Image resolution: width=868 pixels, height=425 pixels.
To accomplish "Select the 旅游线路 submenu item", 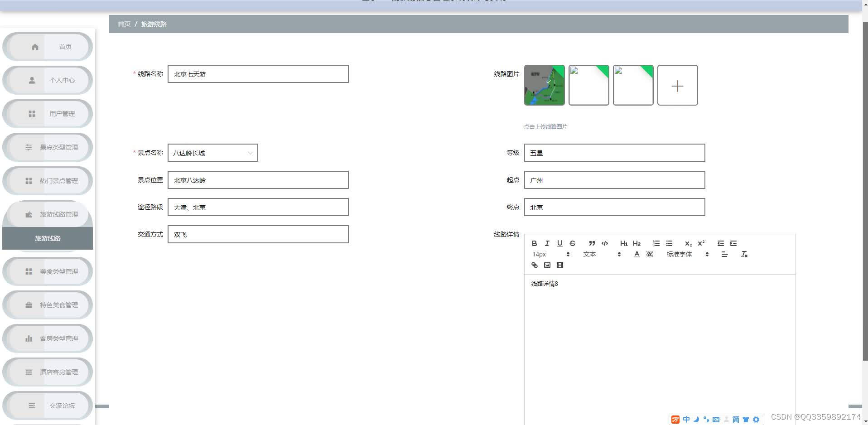I will pos(48,238).
